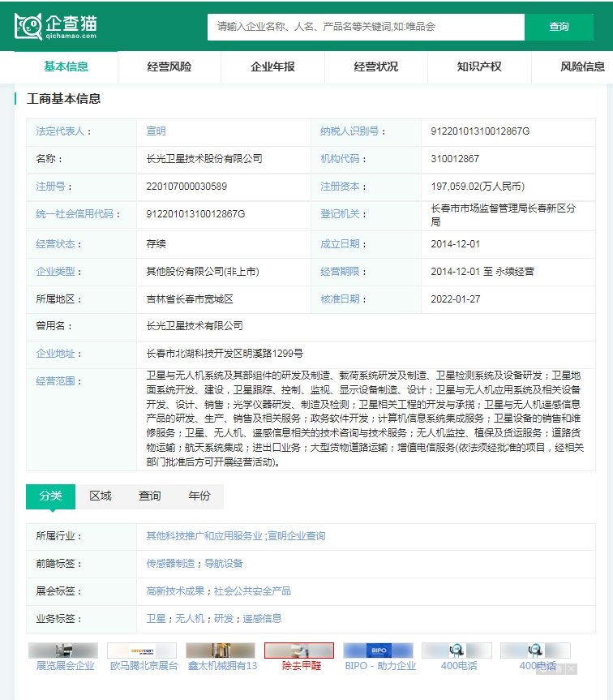Screen dimensions: 613x700
Task: Open the 研发 business tag
Action: 224,620
